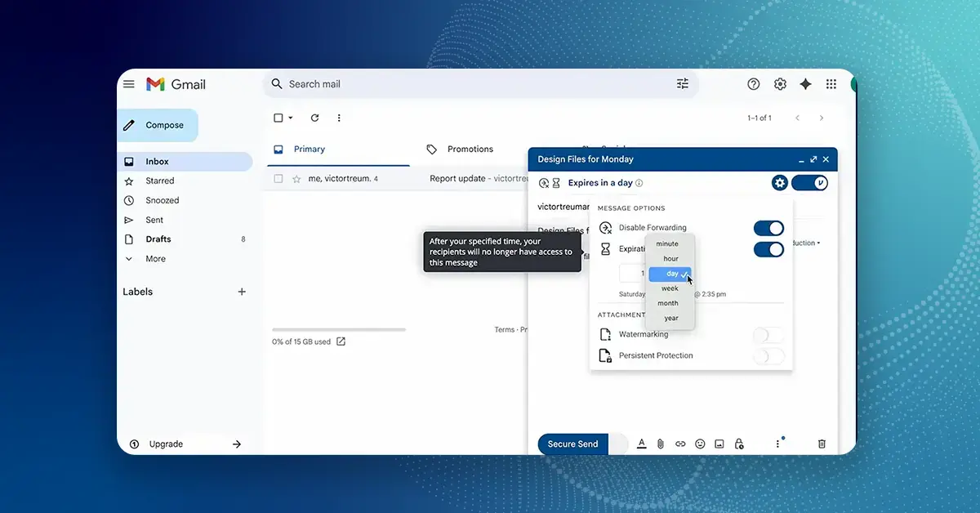Click the Secure Send button
The width and height of the screenshot is (980, 513).
click(x=572, y=444)
